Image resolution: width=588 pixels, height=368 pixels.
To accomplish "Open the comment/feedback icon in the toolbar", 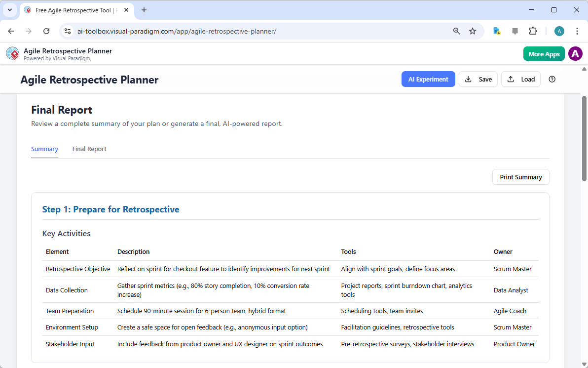I will click(515, 31).
